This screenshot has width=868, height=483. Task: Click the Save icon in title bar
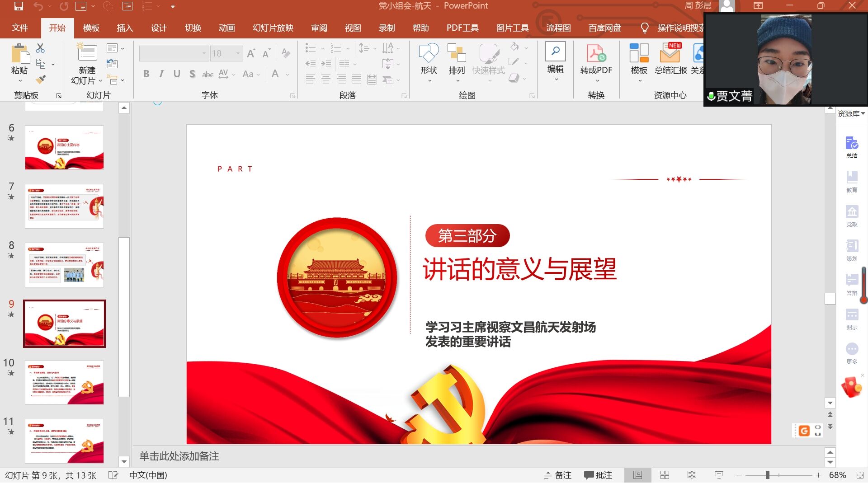(19, 6)
